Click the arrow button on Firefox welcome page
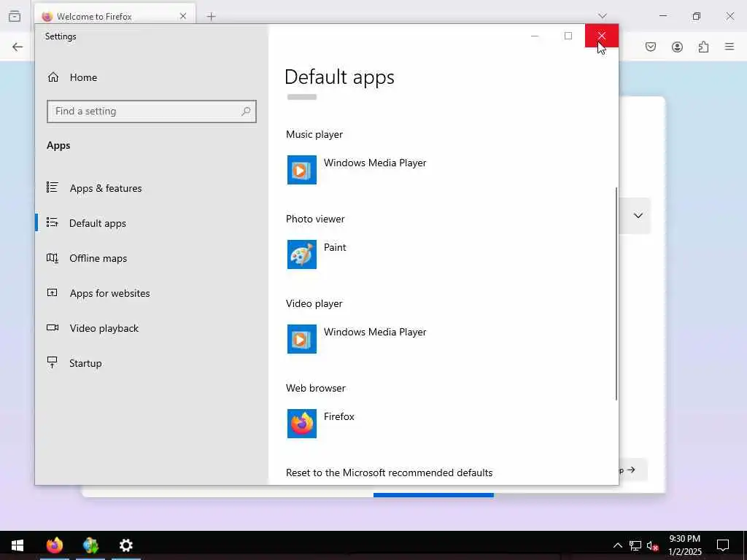 point(632,470)
